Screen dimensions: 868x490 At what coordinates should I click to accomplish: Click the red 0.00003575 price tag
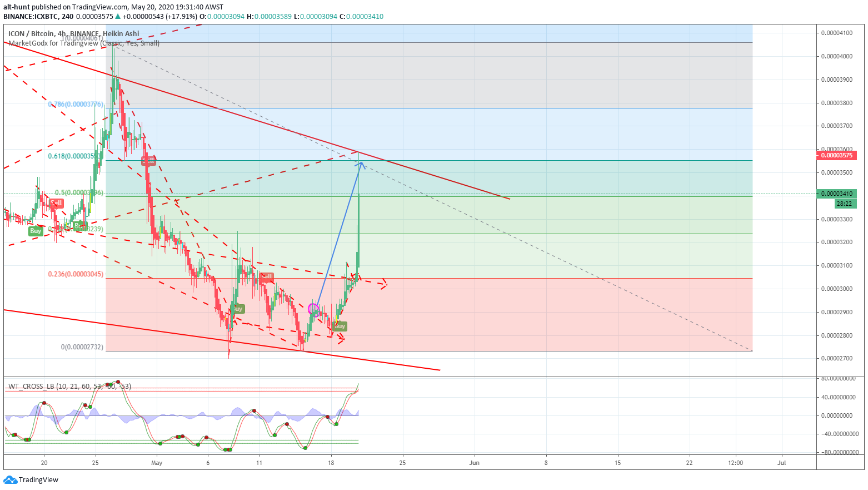point(838,155)
